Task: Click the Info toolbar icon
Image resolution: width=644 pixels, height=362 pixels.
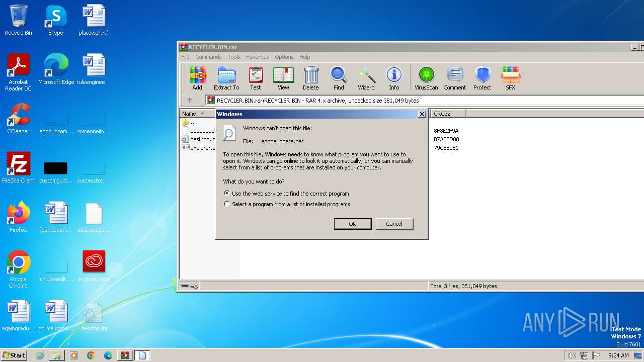Action: tap(394, 78)
